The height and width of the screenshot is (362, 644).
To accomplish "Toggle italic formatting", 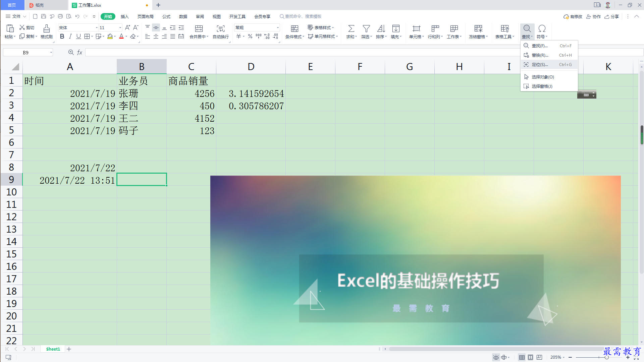I will 70,37.
